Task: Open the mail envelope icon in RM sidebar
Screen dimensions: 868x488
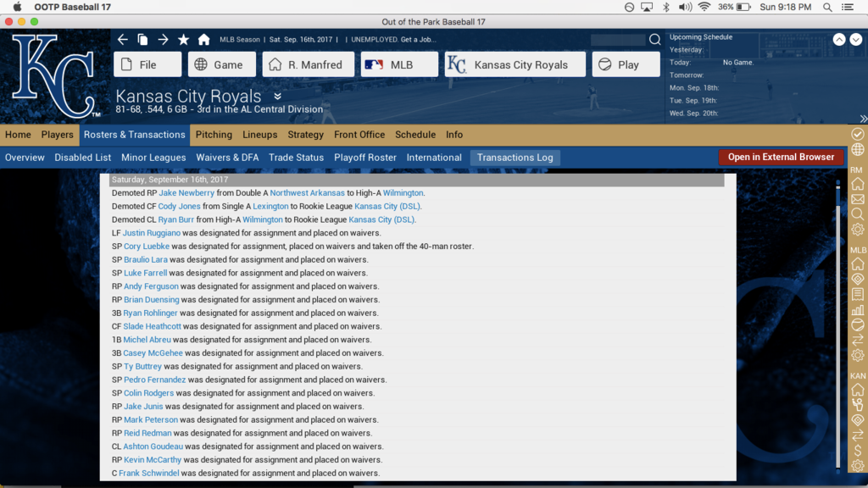Action: 858,200
